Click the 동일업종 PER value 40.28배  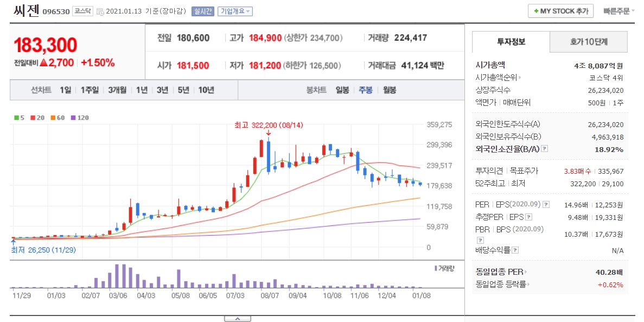tap(609, 272)
